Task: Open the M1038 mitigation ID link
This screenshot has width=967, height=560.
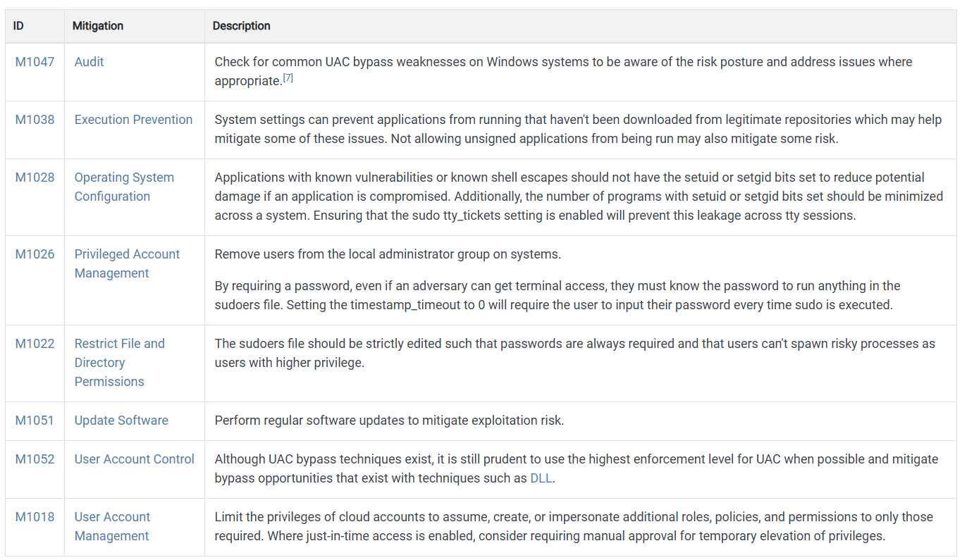Action: [35, 120]
